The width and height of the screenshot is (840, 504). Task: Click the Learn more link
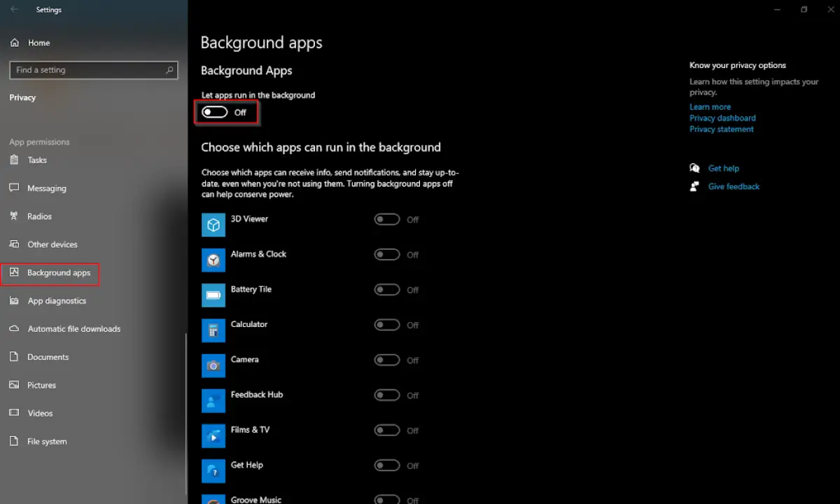pos(710,106)
